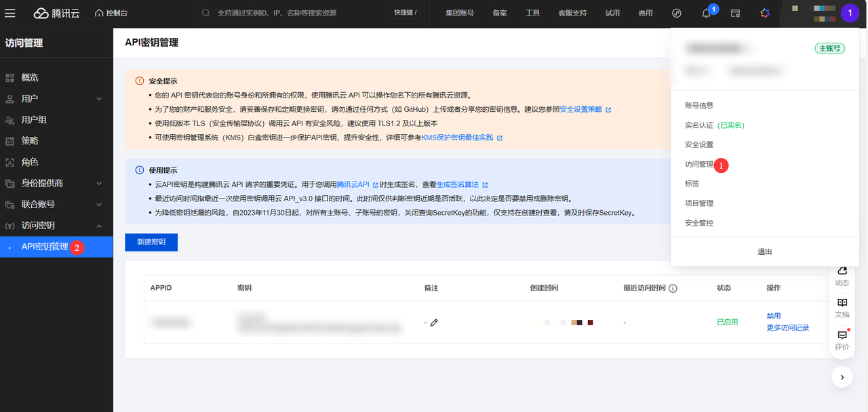Image resolution: width=868 pixels, height=412 pixels.
Task: Click the 新建密钥 button
Action: (x=151, y=242)
